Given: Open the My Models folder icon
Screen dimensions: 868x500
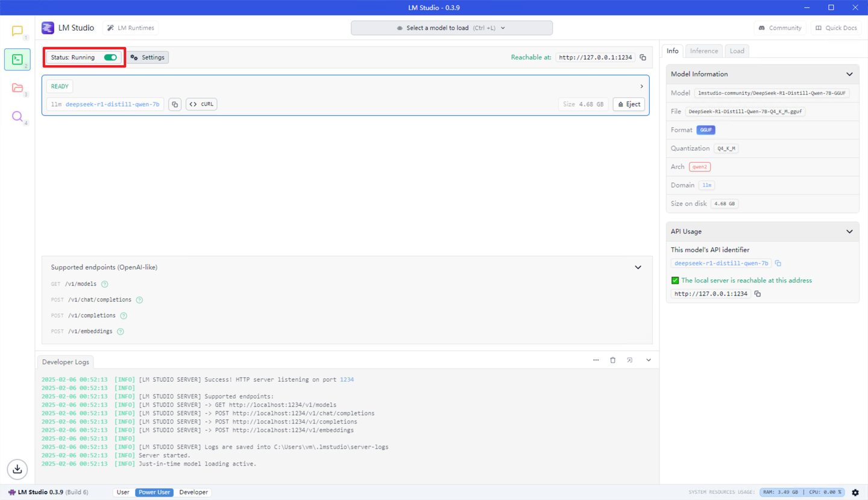Looking at the screenshot, I should (x=17, y=88).
